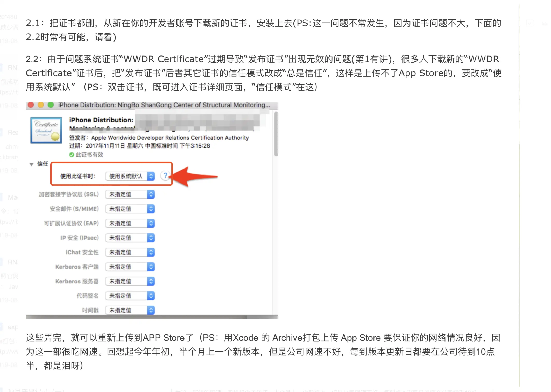Click the yellow minimize window button
The height and width of the screenshot is (392, 551).
coord(41,105)
